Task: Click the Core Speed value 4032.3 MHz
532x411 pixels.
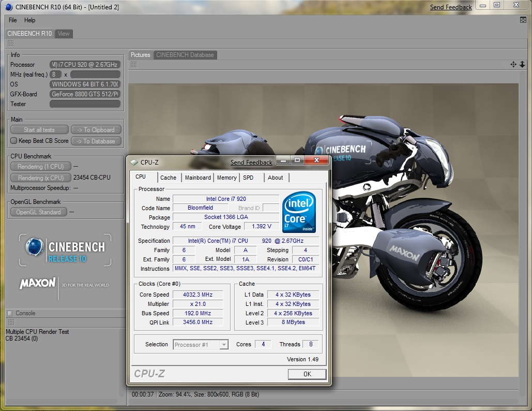Action: point(198,295)
